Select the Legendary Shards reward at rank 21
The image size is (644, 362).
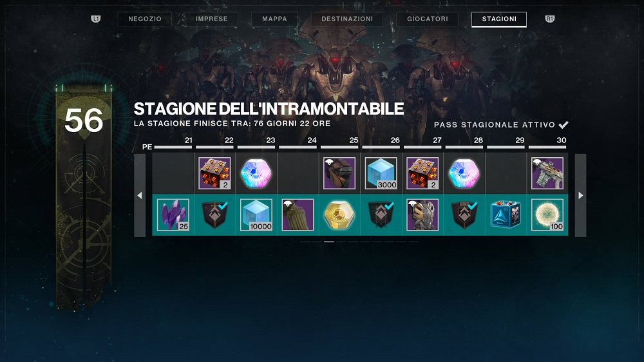(x=173, y=214)
